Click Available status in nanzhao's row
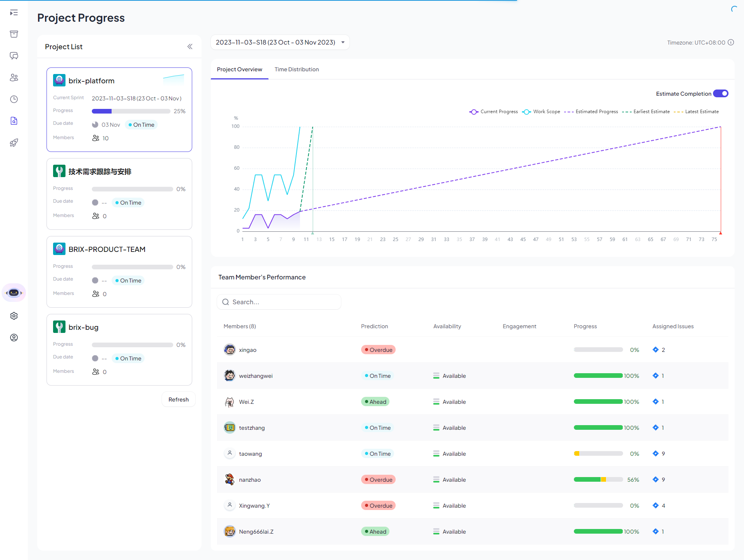This screenshot has height=560, width=744. coord(454,480)
